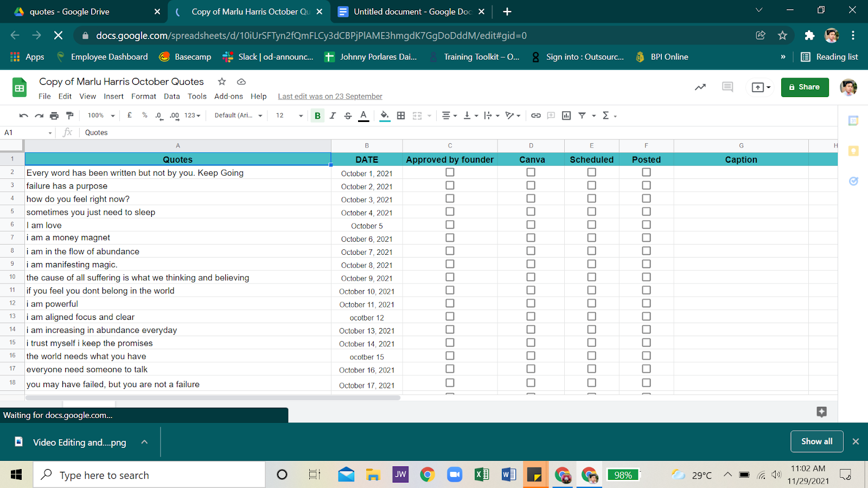Check the Posted box for October 6

click(x=646, y=238)
